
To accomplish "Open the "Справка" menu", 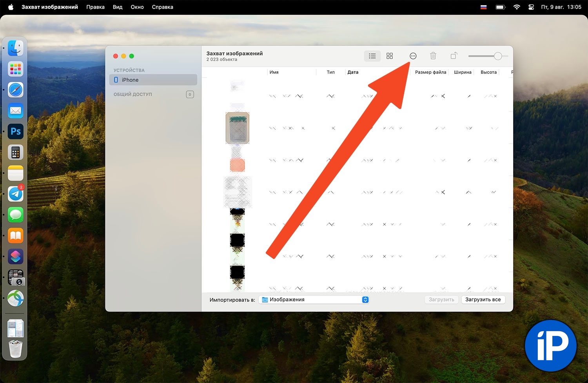I will click(163, 7).
